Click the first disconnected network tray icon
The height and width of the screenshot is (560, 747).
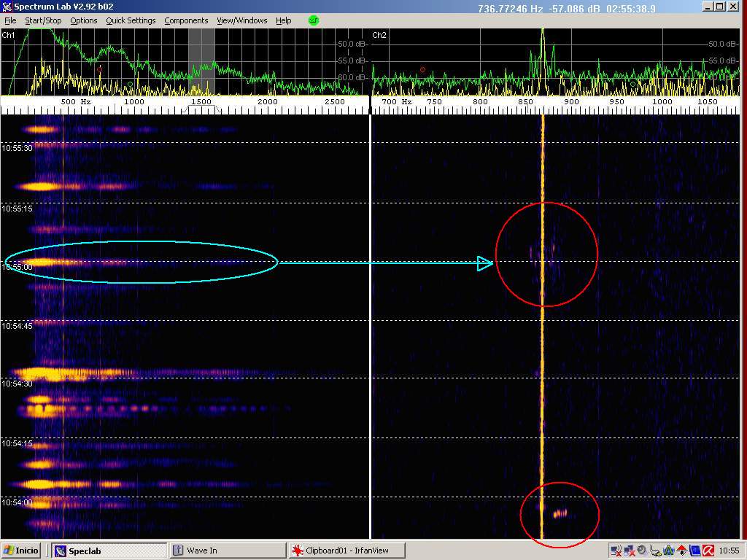616,551
